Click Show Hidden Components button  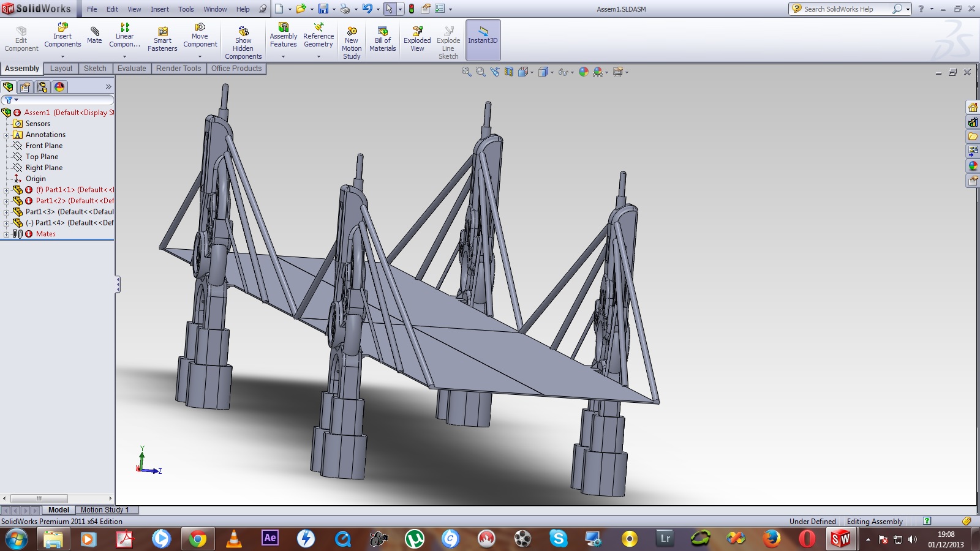point(243,43)
